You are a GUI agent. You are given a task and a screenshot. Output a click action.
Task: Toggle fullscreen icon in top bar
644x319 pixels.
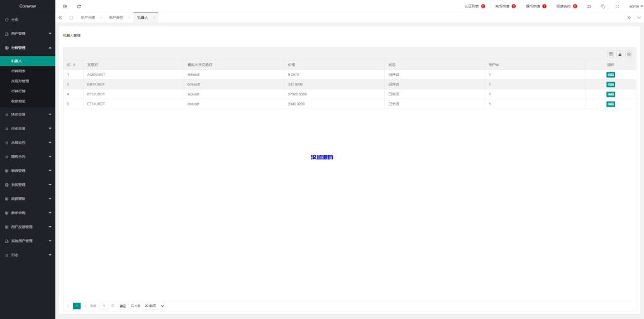(617, 6)
